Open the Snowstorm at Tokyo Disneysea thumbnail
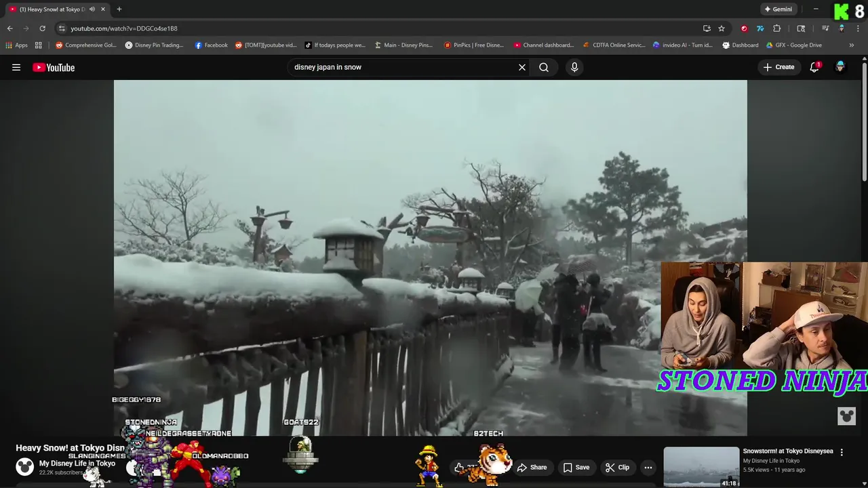The width and height of the screenshot is (868, 488). [x=701, y=467]
